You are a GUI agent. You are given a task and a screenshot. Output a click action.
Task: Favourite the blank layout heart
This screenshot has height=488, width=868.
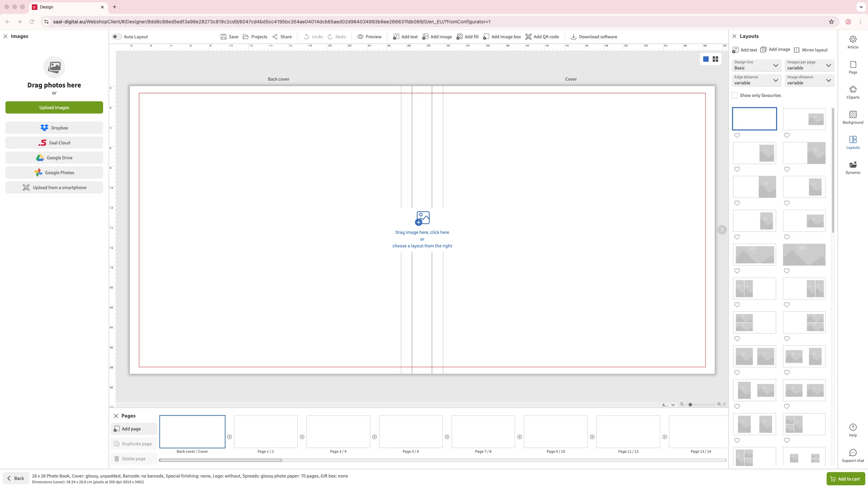tap(737, 135)
